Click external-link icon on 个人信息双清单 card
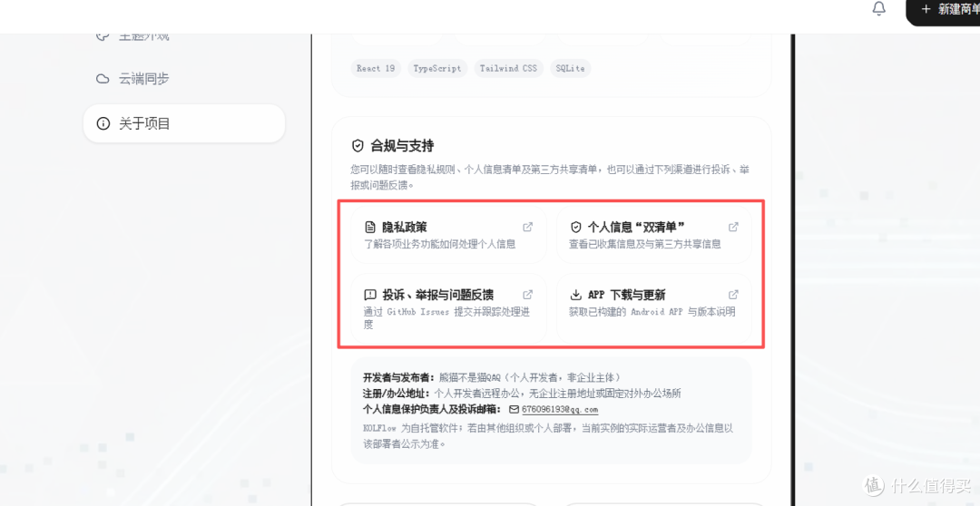980x506 pixels. pyautogui.click(x=734, y=227)
